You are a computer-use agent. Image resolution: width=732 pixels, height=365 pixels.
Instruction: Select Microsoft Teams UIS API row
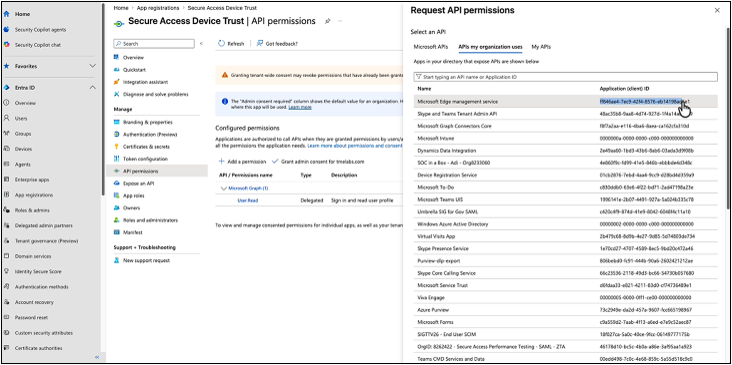[x=565, y=199]
